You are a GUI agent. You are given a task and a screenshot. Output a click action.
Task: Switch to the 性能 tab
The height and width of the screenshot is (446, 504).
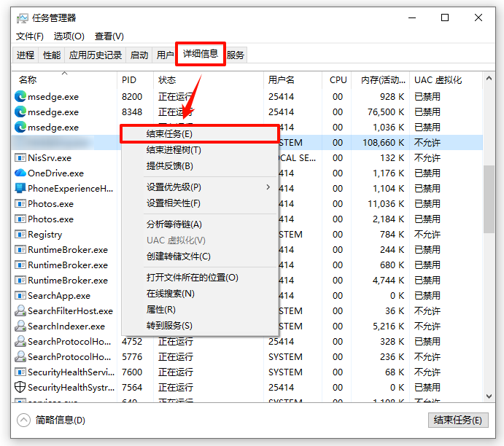point(52,55)
